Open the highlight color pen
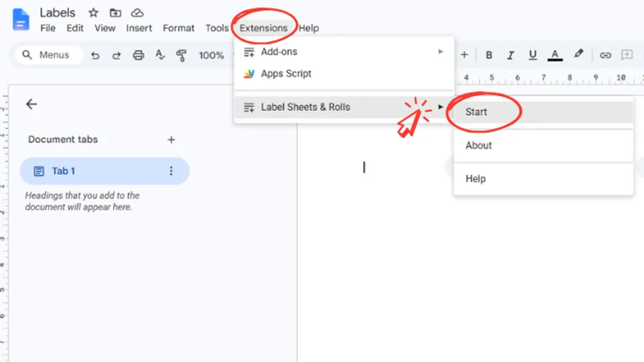644x362 pixels. (x=578, y=54)
